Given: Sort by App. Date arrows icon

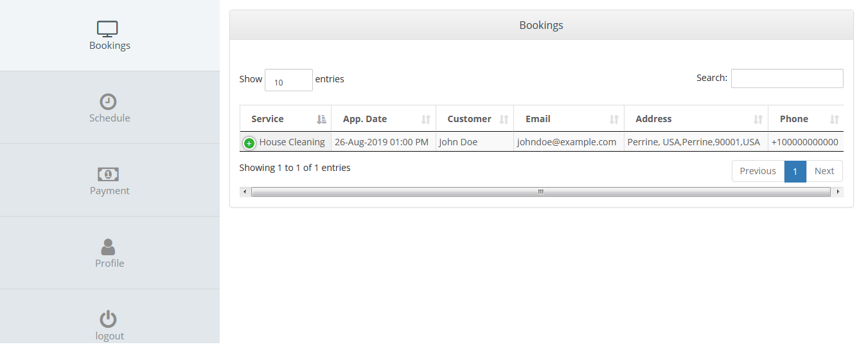Looking at the screenshot, I should click(425, 119).
